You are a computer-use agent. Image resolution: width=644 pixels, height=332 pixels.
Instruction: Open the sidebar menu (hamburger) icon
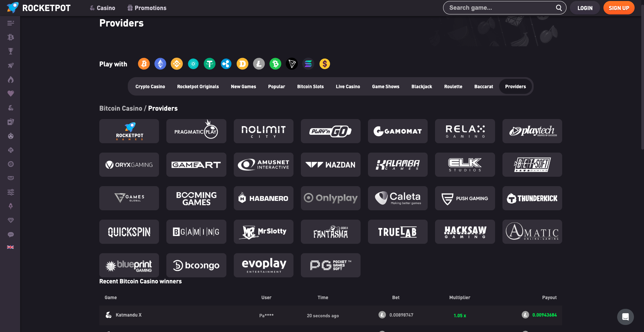11,23
